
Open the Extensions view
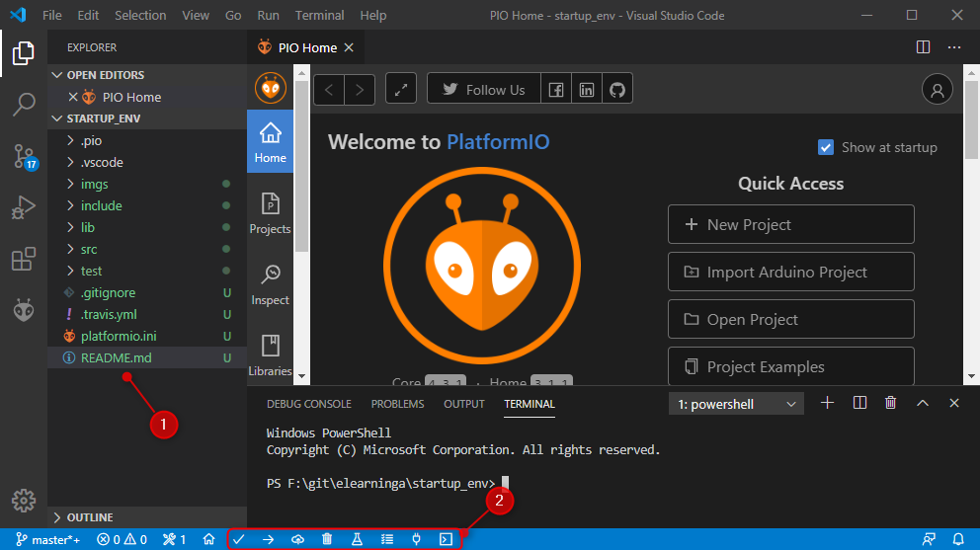coord(23,259)
